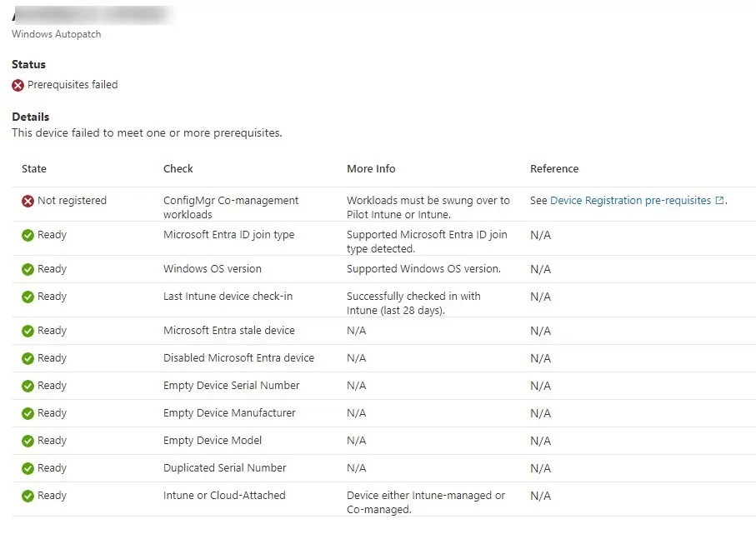Click the red error icon next to Not registered
This screenshot has width=756, height=534.
(x=28, y=201)
